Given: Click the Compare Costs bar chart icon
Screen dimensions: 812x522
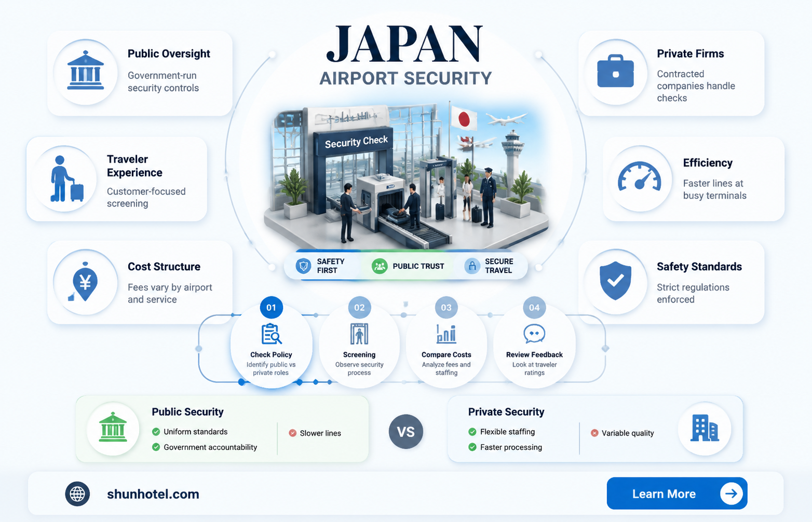Looking at the screenshot, I should [x=446, y=334].
